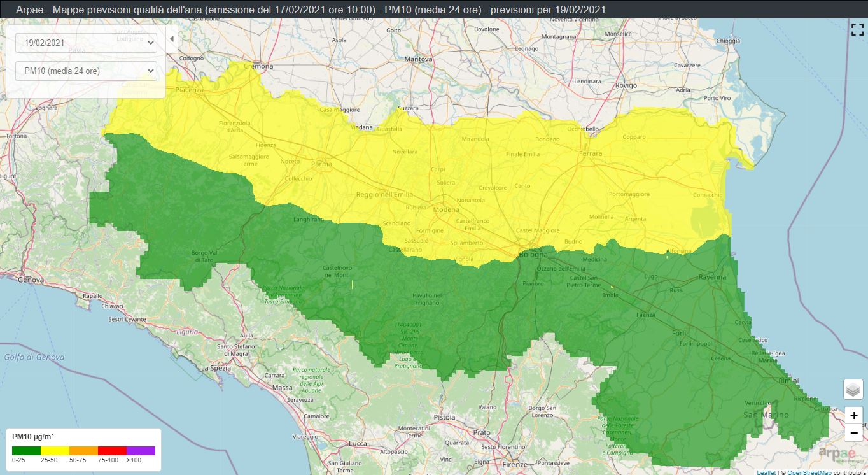Click the Pavullo nel Frignano label
The width and height of the screenshot is (868, 475).
point(428,299)
